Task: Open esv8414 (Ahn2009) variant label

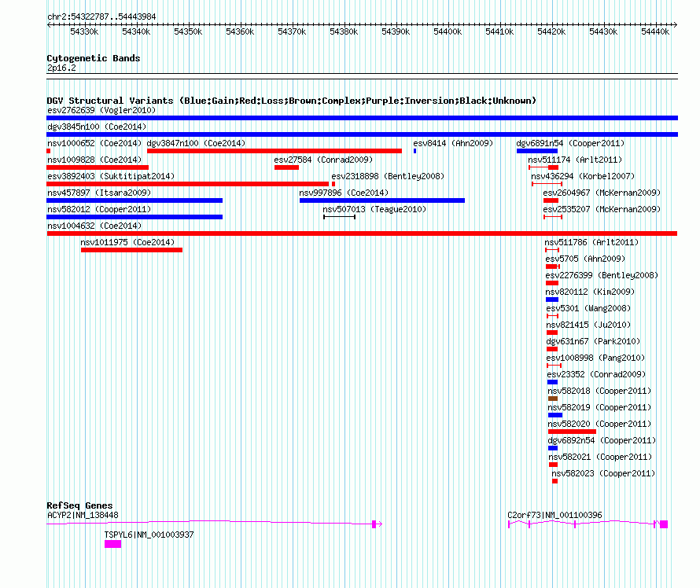Action: [453, 143]
